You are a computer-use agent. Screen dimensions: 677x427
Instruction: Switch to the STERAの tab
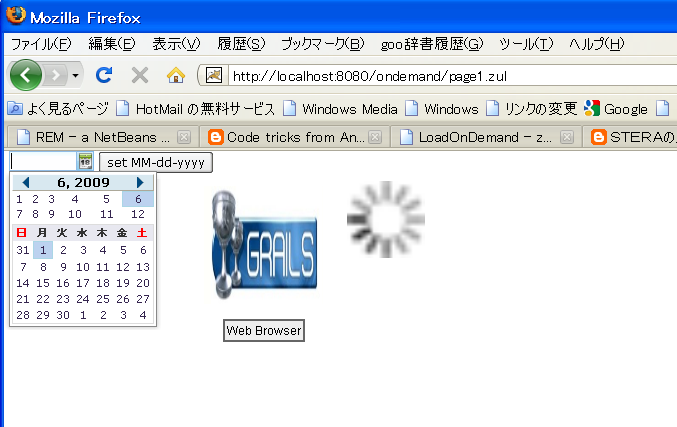coord(630,137)
